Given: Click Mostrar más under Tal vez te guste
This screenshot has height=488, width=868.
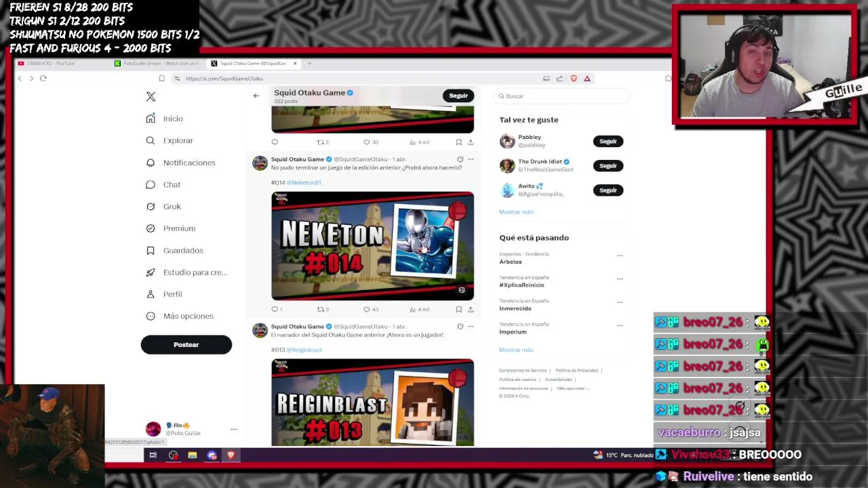Looking at the screenshot, I should [516, 212].
